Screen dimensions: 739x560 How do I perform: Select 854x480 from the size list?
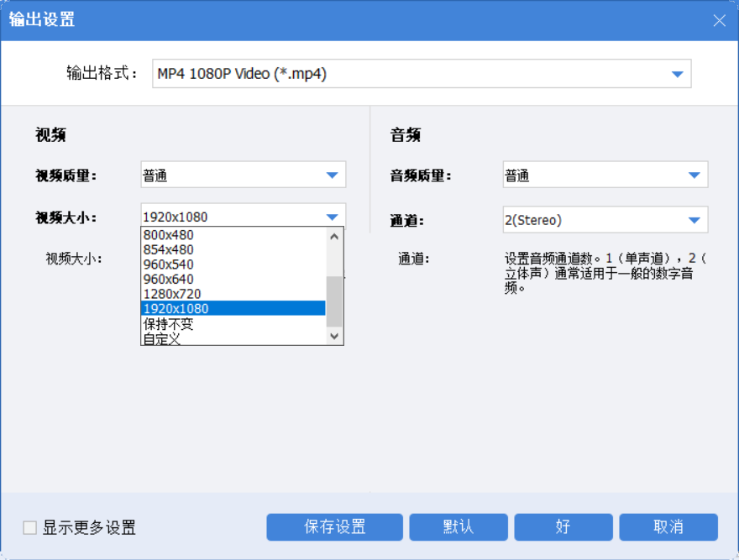[x=233, y=249]
